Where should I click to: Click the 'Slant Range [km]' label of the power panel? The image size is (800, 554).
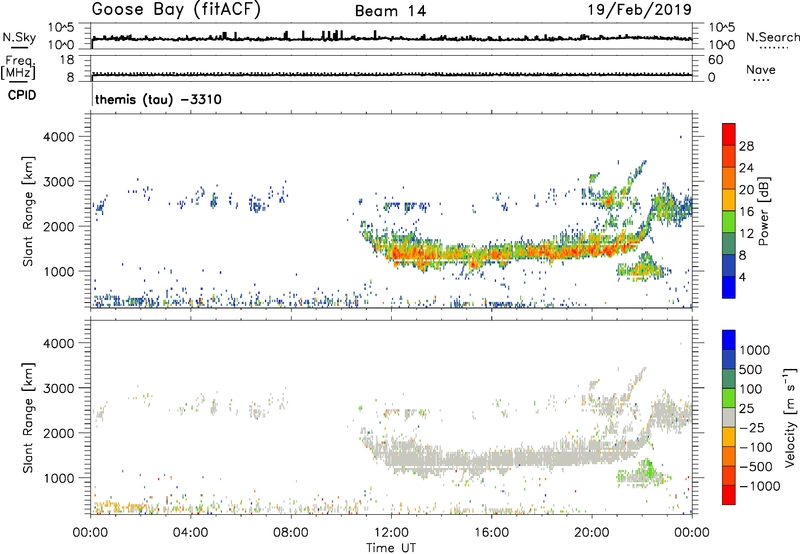[x=28, y=211]
